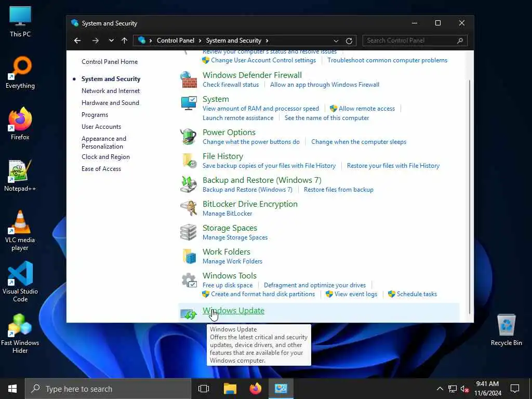The height and width of the screenshot is (399, 532).
Task: Click Restore files from backup
Action: click(339, 190)
